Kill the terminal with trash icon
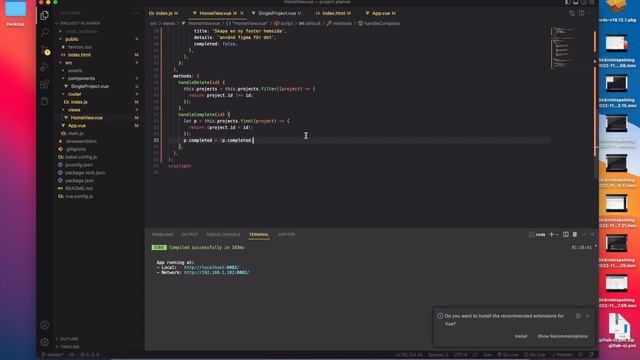This screenshot has width=640, height=360. (575, 234)
